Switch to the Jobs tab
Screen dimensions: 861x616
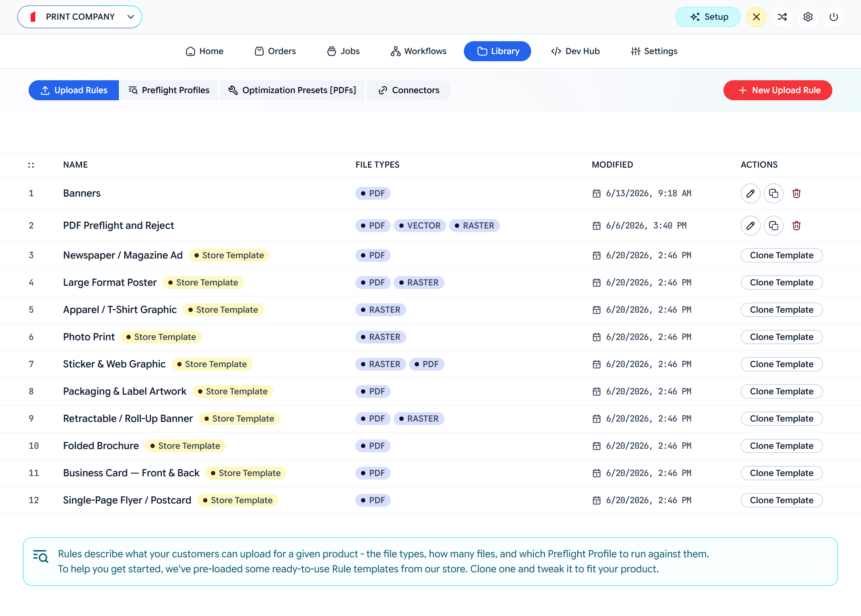[x=343, y=51]
